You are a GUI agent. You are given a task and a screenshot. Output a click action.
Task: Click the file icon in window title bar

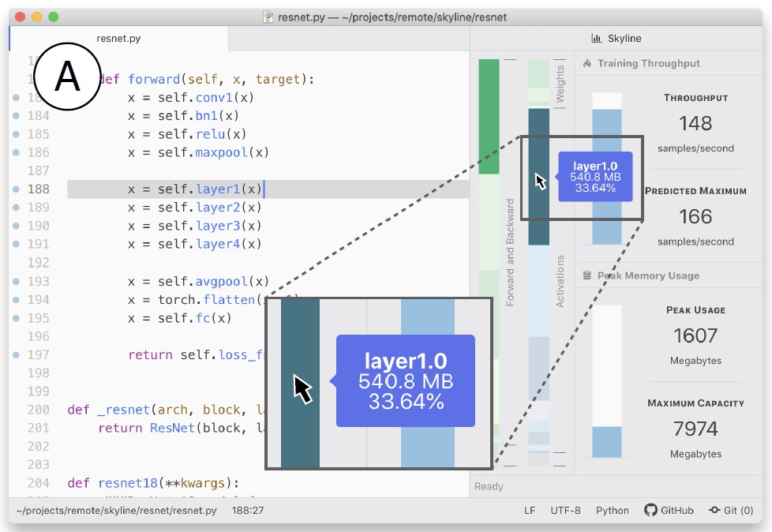(268, 17)
